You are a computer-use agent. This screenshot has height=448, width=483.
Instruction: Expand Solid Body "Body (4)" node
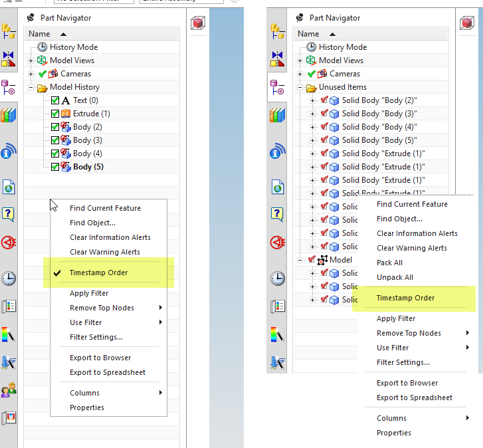(x=312, y=127)
